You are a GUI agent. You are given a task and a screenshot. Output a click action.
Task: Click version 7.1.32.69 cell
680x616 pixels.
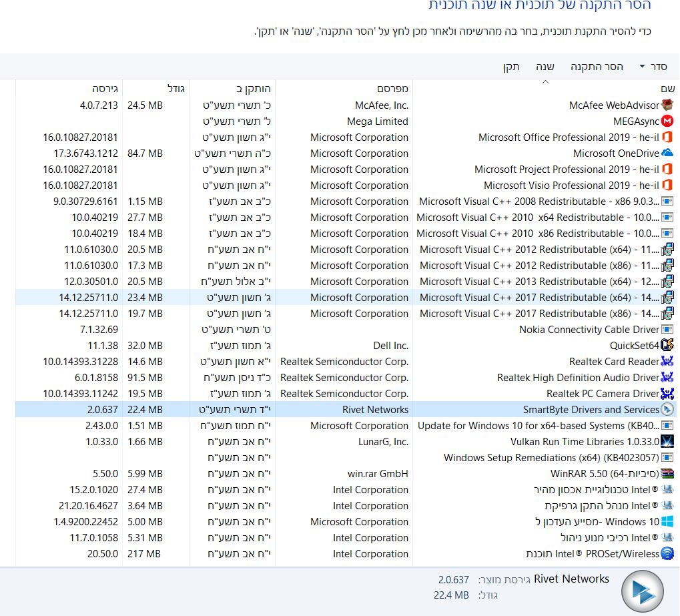pos(99,329)
